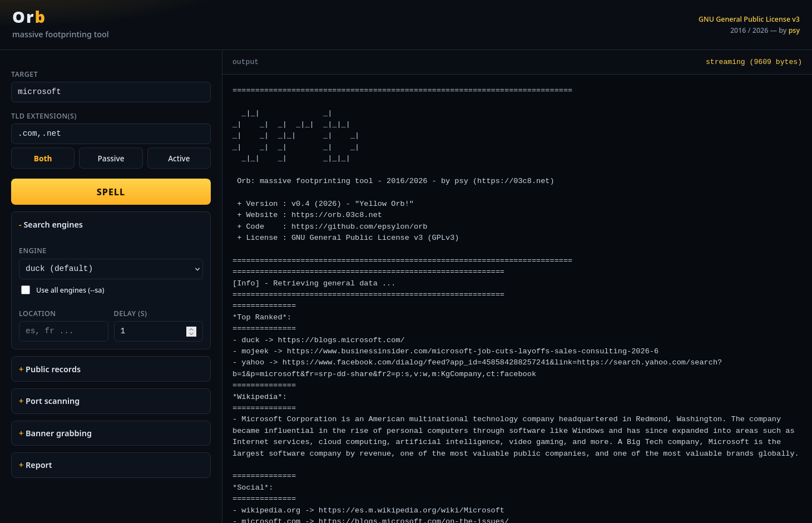Open the Engine dropdown showing duck (default)
Viewport: 812px width, 523px height.
click(x=111, y=269)
